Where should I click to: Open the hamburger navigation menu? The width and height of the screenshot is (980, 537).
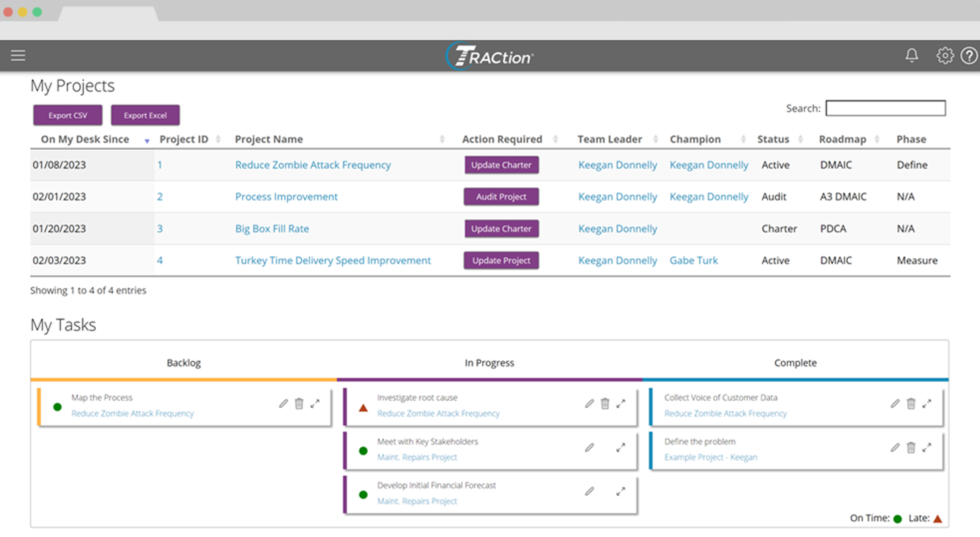(x=18, y=55)
